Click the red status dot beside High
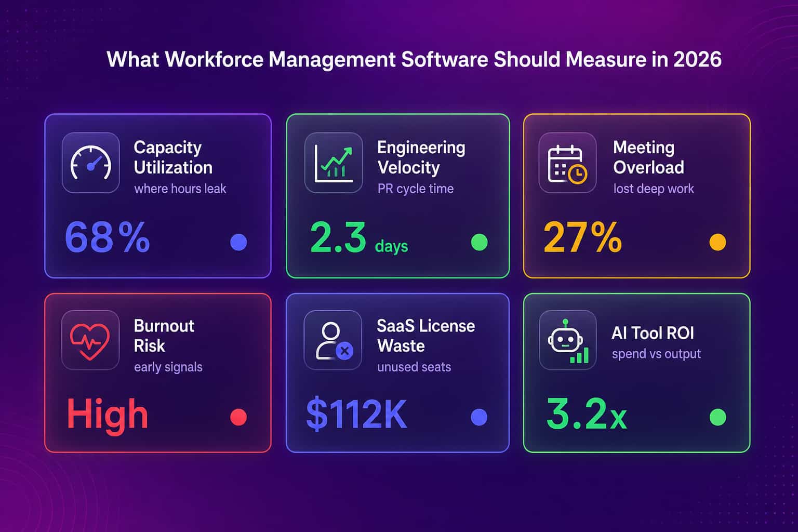Image resolution: width=798 pixels, height=532 pixels. click(x=238, y=417)
